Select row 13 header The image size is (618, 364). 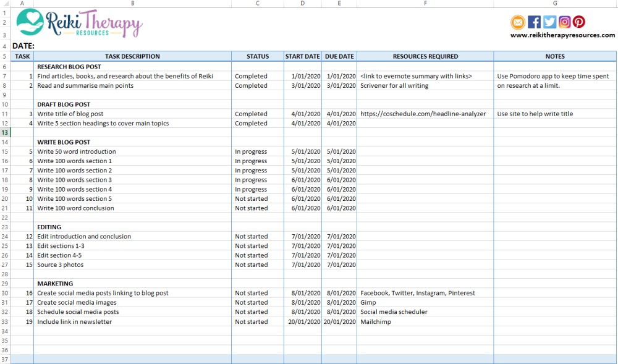click(5, 133)
